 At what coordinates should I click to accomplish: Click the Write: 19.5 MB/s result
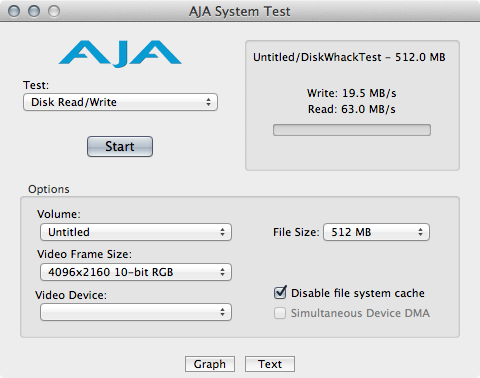[352, 93]
